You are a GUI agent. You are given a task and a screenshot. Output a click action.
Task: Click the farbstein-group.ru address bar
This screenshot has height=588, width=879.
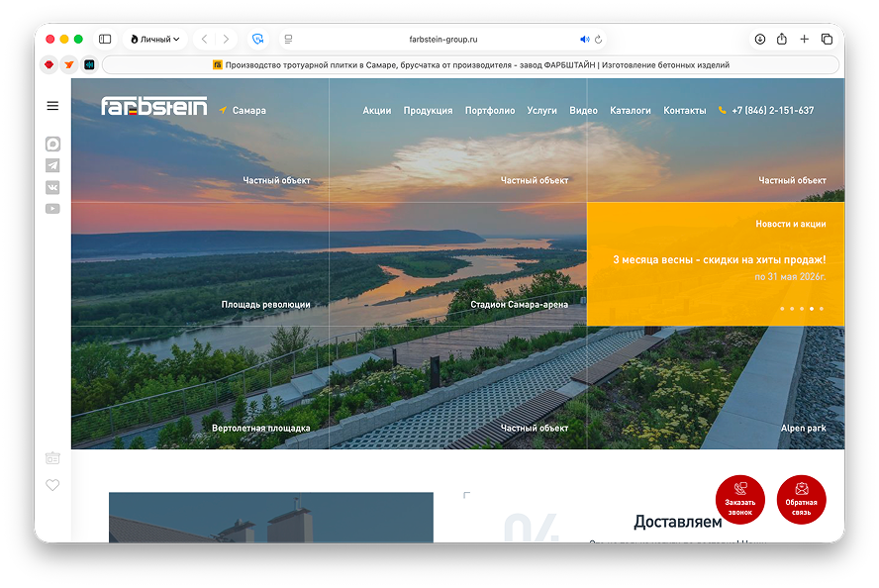coord(443,40)
